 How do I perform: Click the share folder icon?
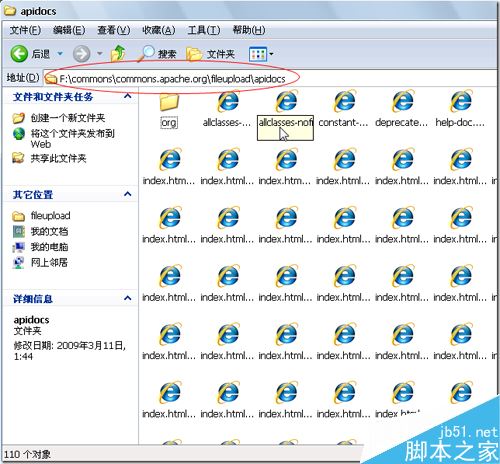(x=18, y=158)
